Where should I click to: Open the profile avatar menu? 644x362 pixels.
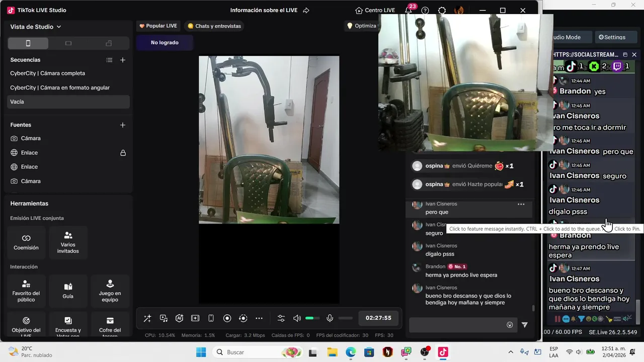(x=459, y=11)
